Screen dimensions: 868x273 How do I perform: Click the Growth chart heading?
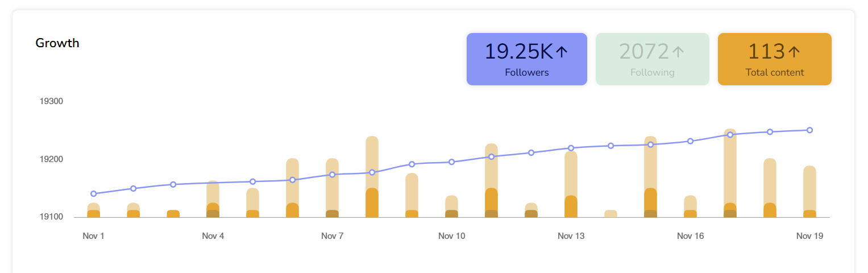pos(57,43)
